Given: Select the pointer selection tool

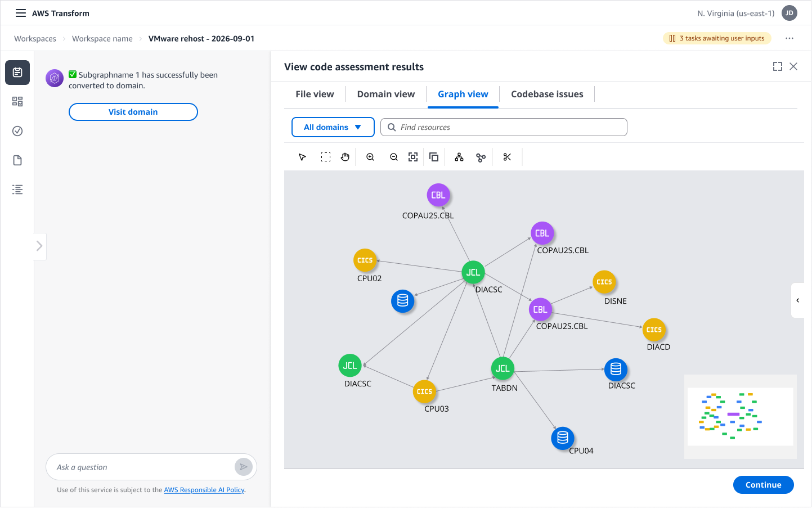Looking at the screenshot, I should coord(302,157).
